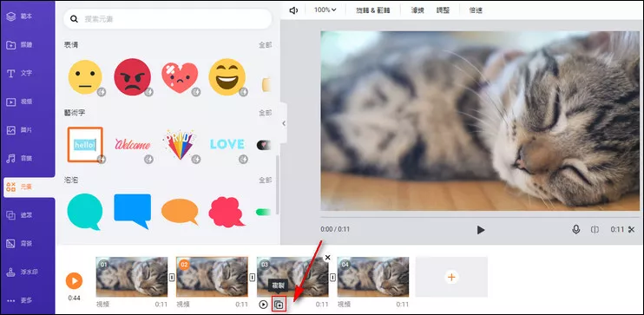The height and width of the screenshot is (315, 644).
Task: Select the pink 'Welcome' art text element
Action: click(132, 145)
